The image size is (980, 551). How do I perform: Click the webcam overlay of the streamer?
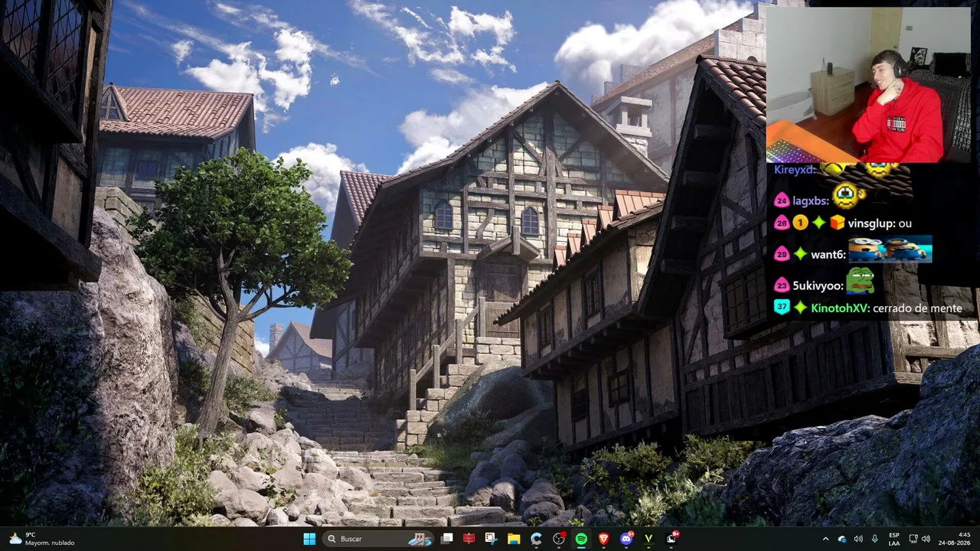[868, 85]
